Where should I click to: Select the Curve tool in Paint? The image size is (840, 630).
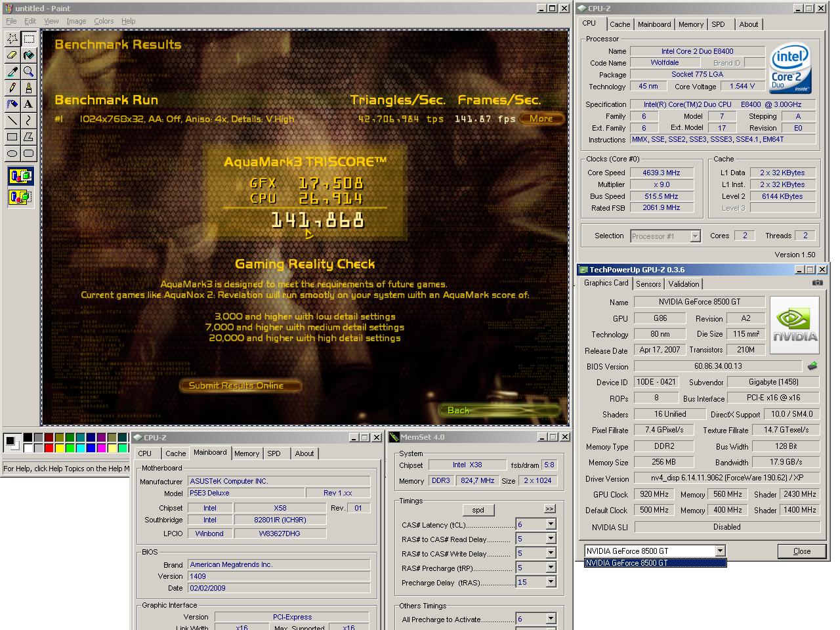tap(29, 121)
